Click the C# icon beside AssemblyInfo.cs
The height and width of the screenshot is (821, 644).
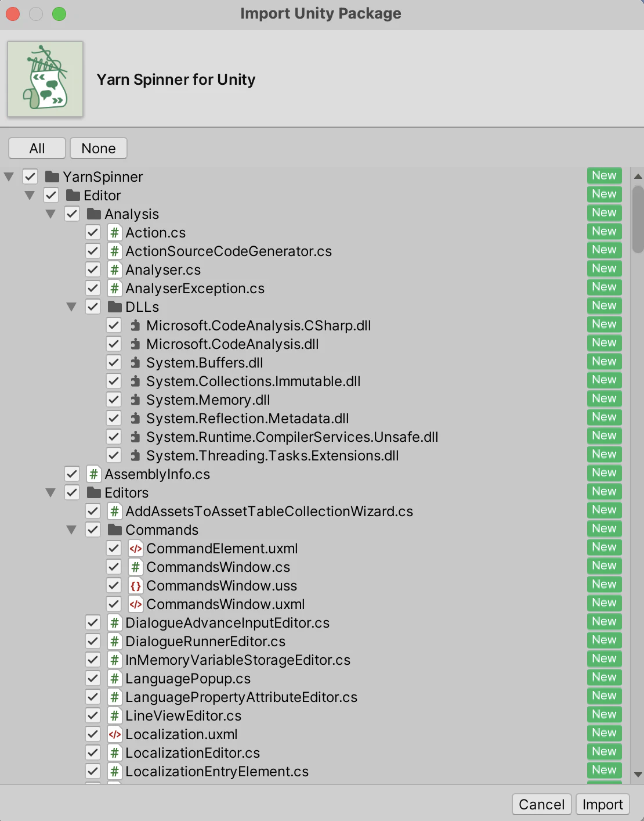pyautogui.click(x=93, y=474)
